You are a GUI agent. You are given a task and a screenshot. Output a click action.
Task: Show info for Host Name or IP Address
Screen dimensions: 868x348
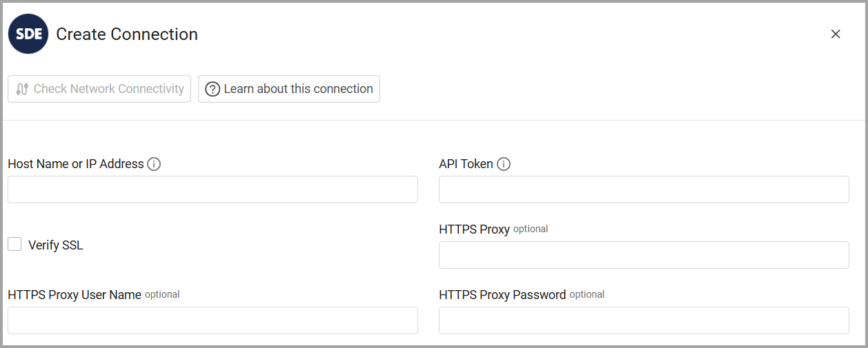[x=154, y=164]
